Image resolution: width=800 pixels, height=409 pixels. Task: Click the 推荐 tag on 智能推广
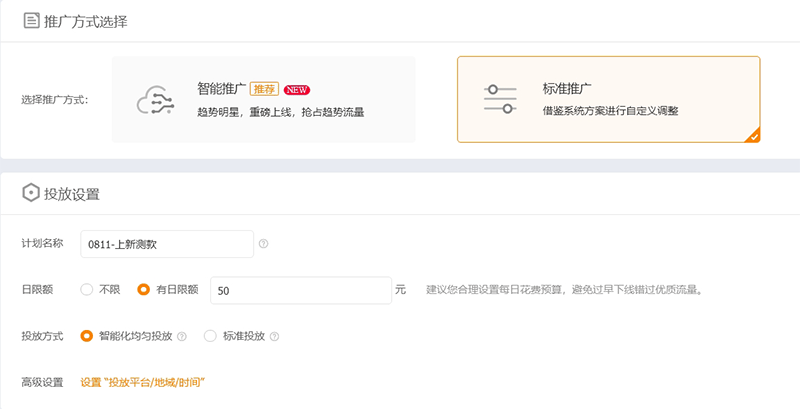click(264, 88)
